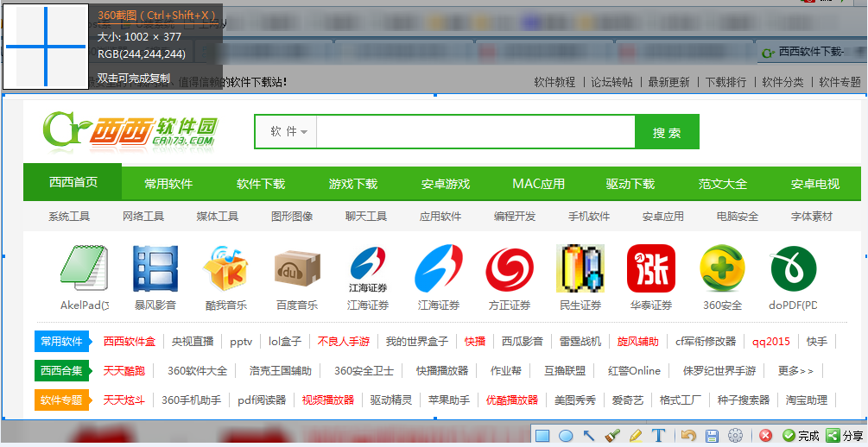Open the 电脑安全 subcategory
868x447 pixels.
pyautogui.click(x=738, y=217)
